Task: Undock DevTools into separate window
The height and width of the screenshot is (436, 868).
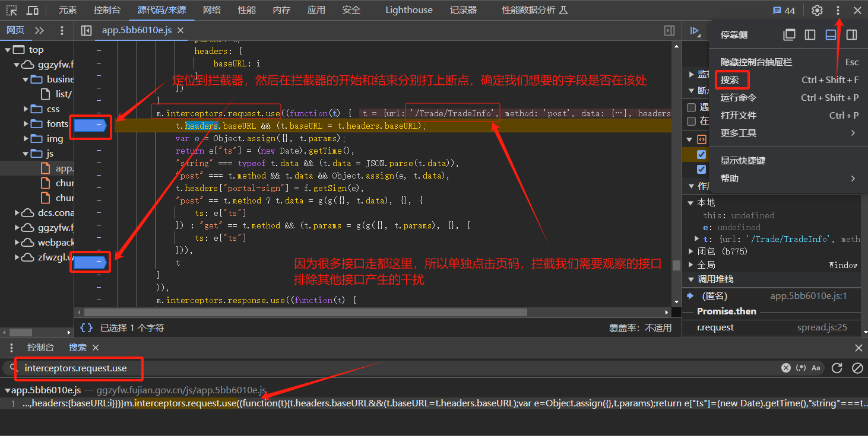Action: coord(789,35)
